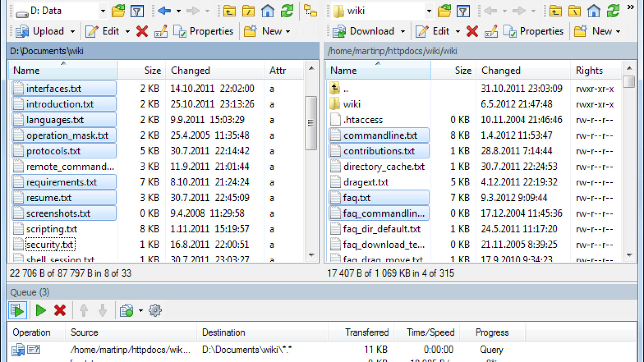Click the remote panel vertical scrollbar thumb
This screenshot has width=644, height=362.
tap(629, 82)
